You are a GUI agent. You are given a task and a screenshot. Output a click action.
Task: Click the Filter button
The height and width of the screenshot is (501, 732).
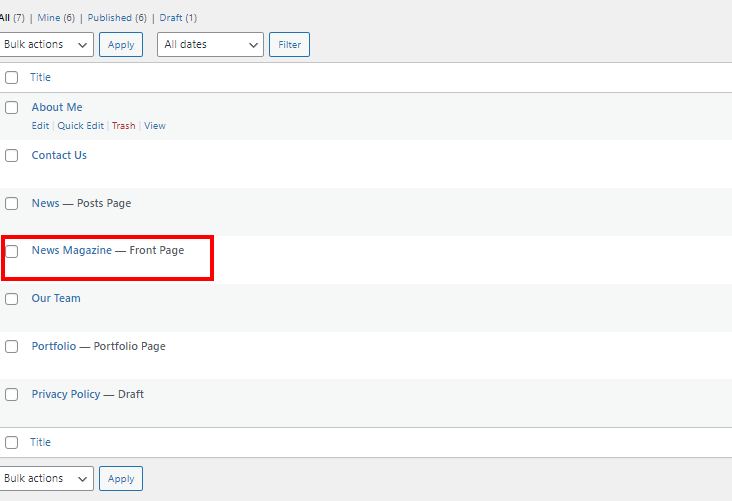(x=289, y=44)
